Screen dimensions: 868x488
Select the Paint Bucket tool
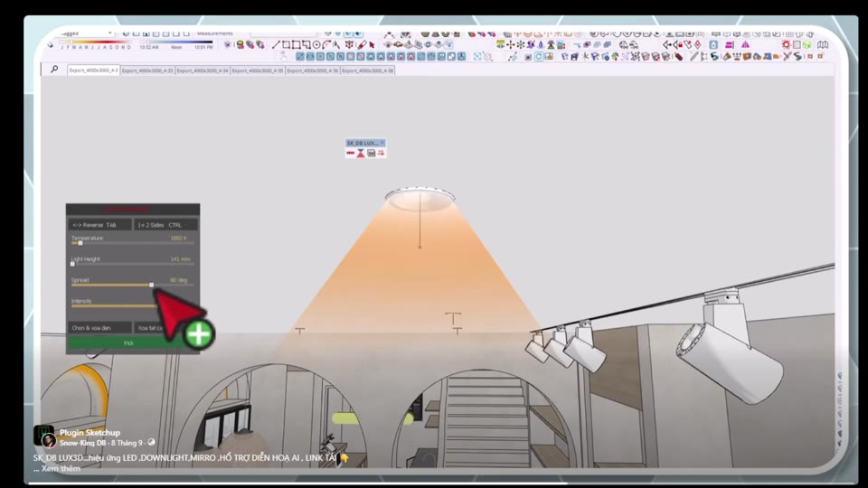coord(362,45)
